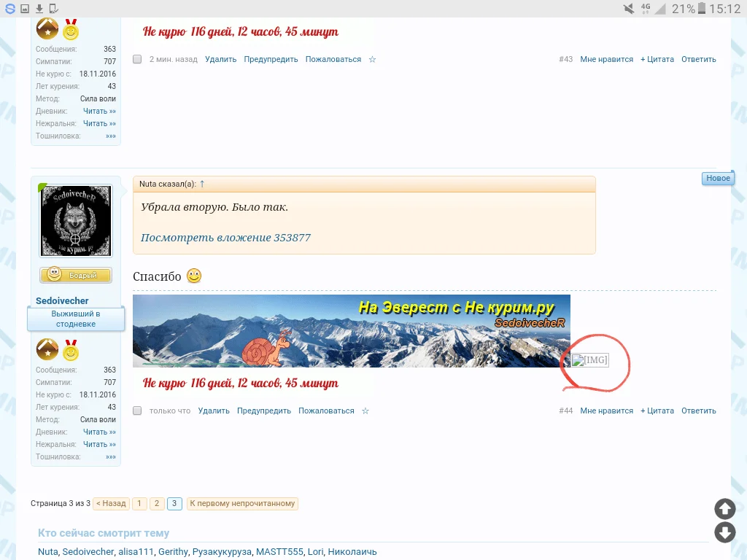The width and height of the screenshot is (747, 560).
Task: Tap the Skype notification icon in status bar
Action: [10, 9]
